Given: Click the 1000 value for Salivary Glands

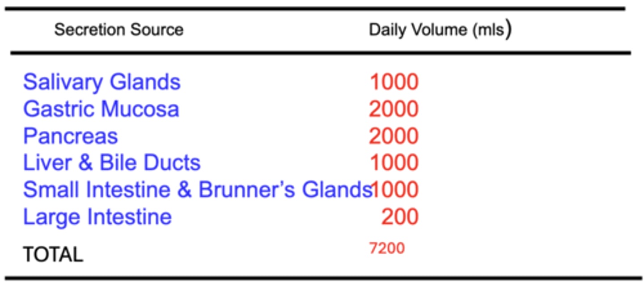Looking at the screenshot, I should point(394,82).
